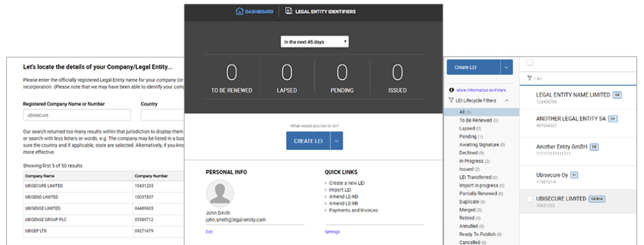Open the Legal Entity Identifiers tab

(x=320, y=11)
